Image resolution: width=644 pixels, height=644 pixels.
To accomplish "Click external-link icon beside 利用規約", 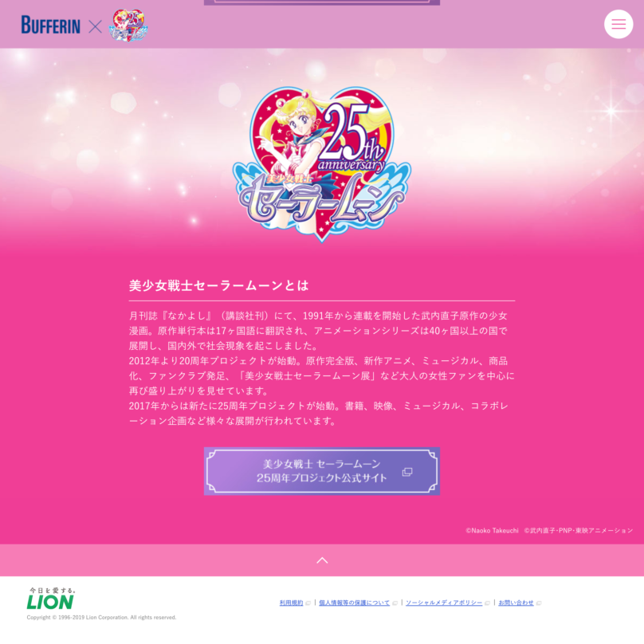I will click(308, 603).
